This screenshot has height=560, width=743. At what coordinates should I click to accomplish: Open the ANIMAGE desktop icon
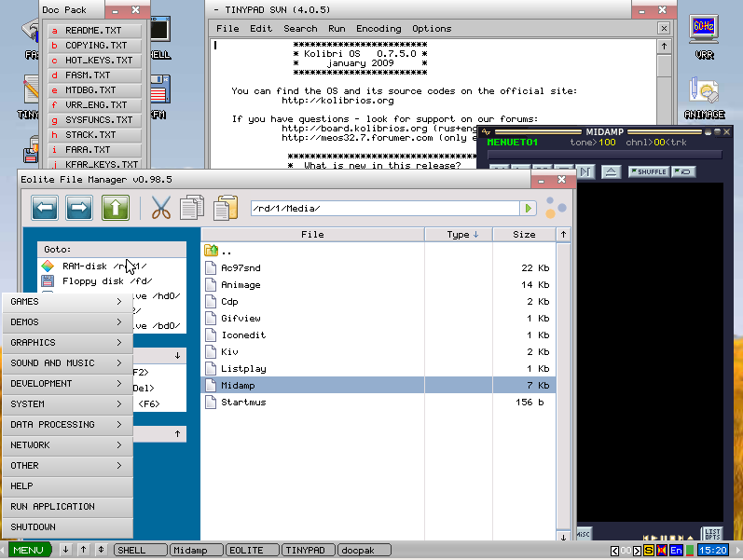point(704,98)
